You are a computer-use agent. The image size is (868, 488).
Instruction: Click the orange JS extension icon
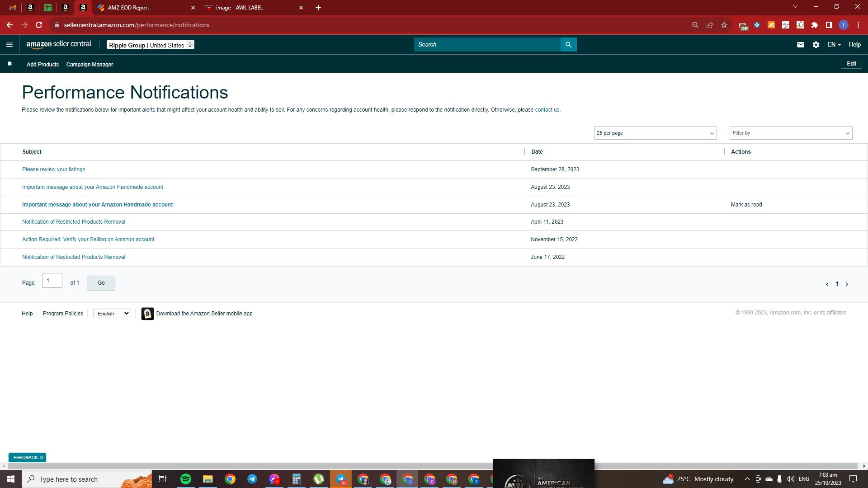pyautogui.click(x=771, y=25)
